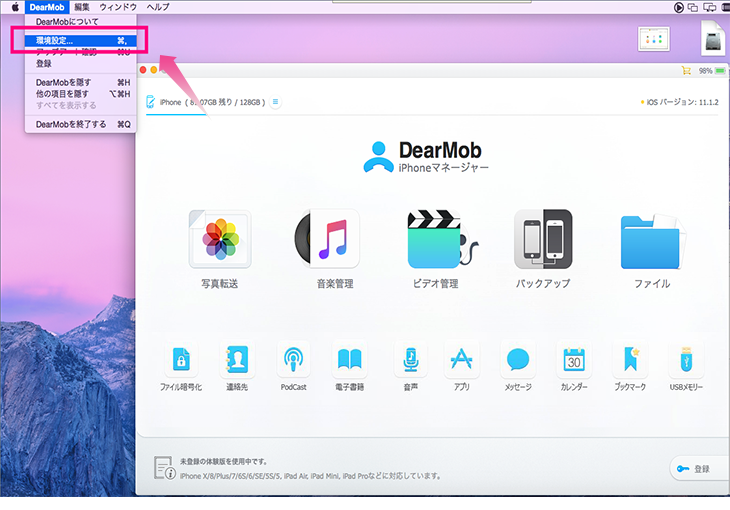Click the Apple menu icon

[x=15, y=7]
